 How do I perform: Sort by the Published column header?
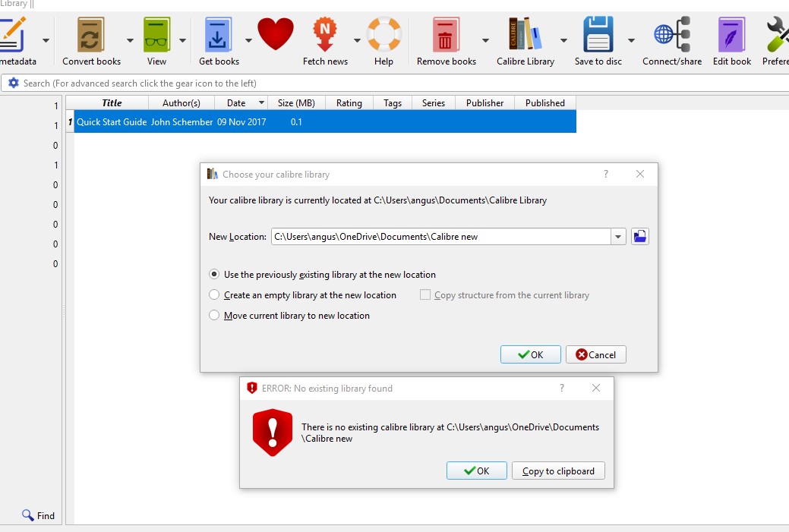pos(545,102)
